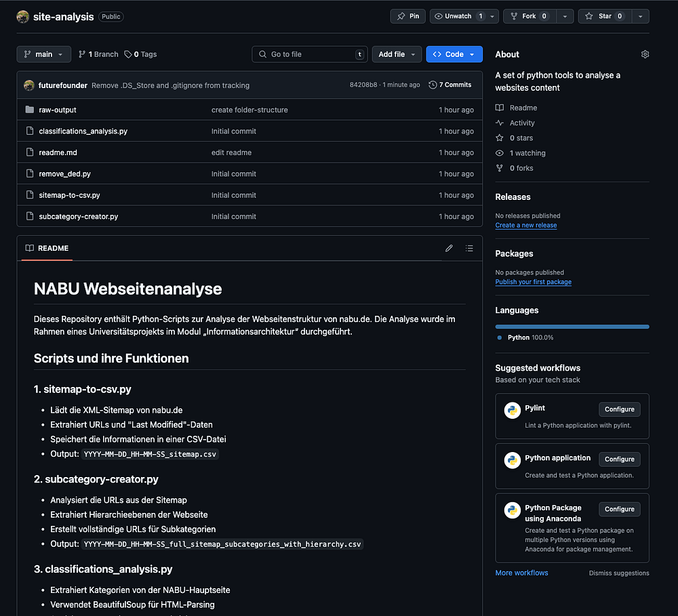Click the '1. sitemap-to-csv.py' README heading

pyautogui.click(x=83, y=389)
